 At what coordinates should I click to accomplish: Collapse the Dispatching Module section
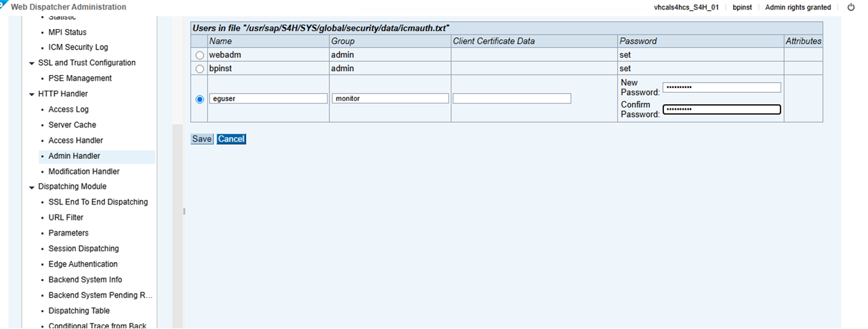31,187
